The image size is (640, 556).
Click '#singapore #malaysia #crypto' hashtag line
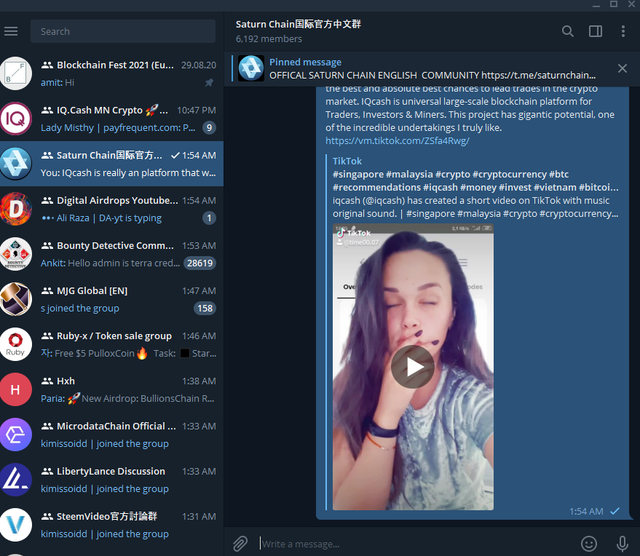(451, 174)
